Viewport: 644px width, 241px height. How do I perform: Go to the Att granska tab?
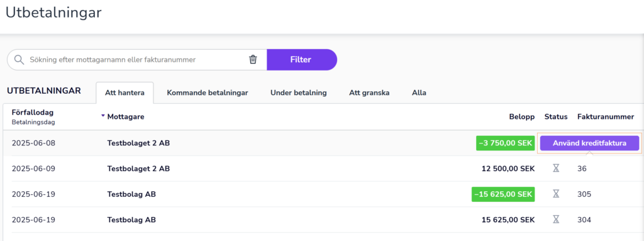click(x=369, y=93)
